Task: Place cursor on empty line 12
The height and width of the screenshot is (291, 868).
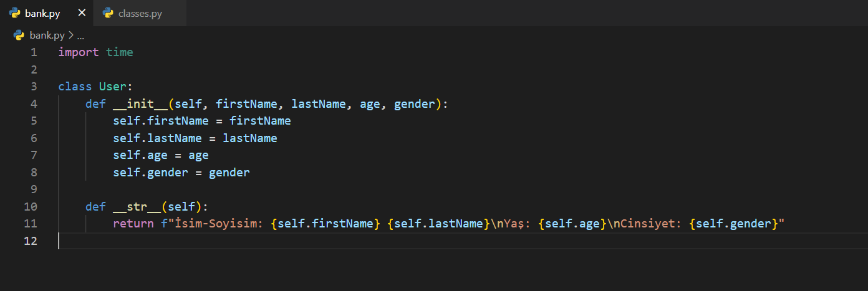Action: point(249,241)
